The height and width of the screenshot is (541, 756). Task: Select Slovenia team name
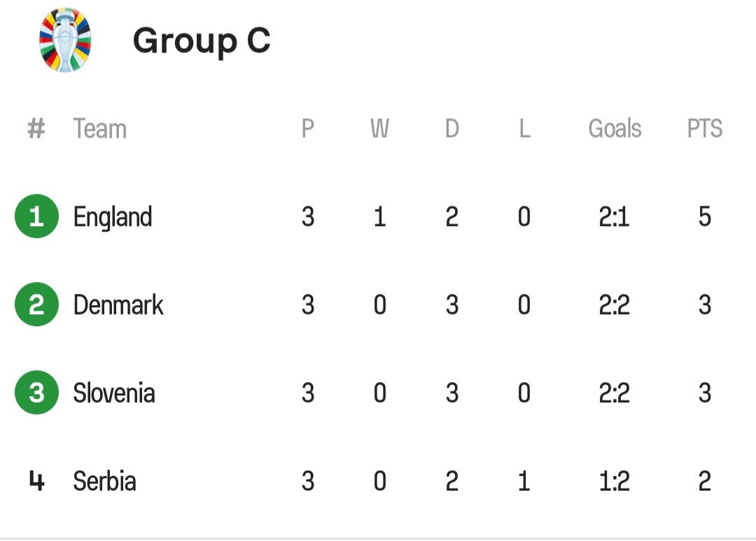(114, 393)
